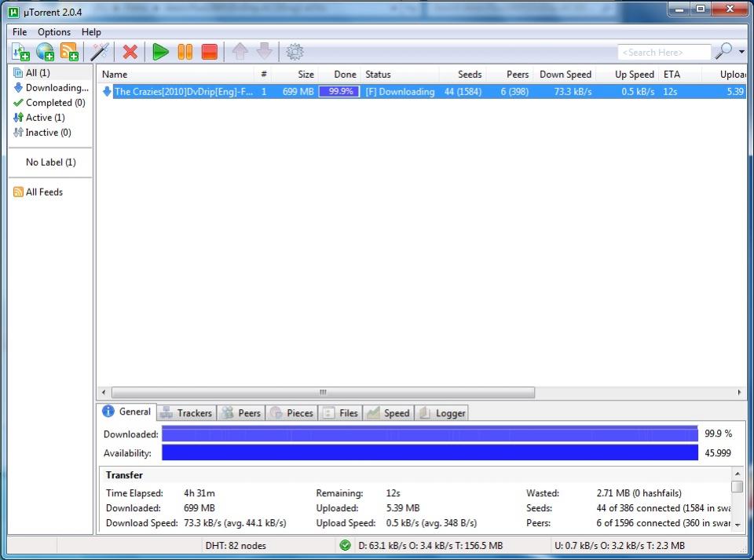Screen dimensions: 754x560
Task: Click the Create New Torrent wand icon
Action: click(100, 52)
